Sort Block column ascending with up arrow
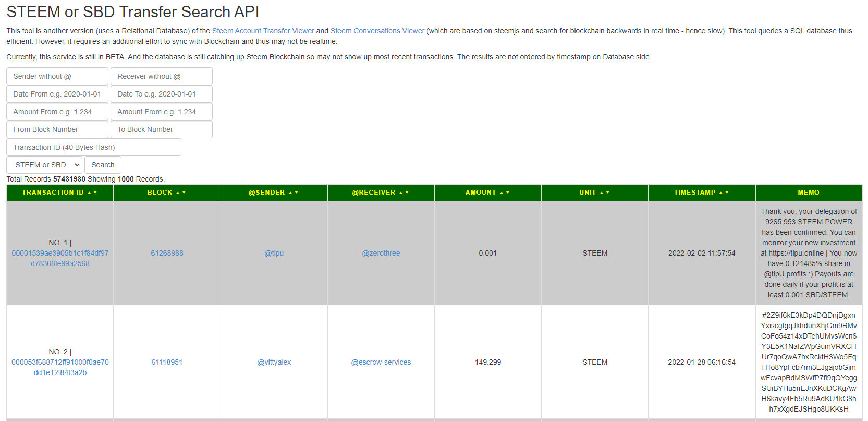The width and height of the screenshot is (868, 421). click(178, 193)
